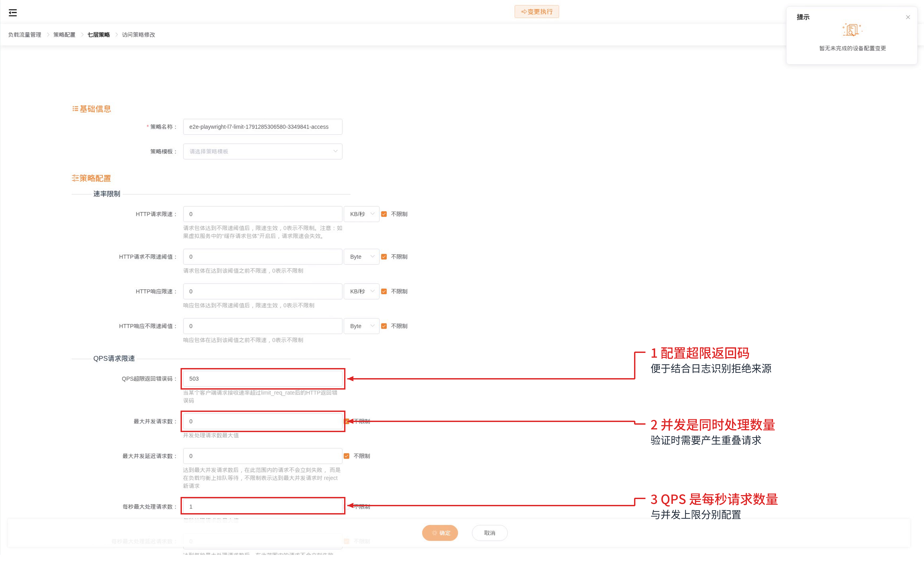Toggle 不限制 checkbox for HTTP响应不限速阈值
Image resolution: width=924 pixels, height=574 pixels.
[384, 326]
